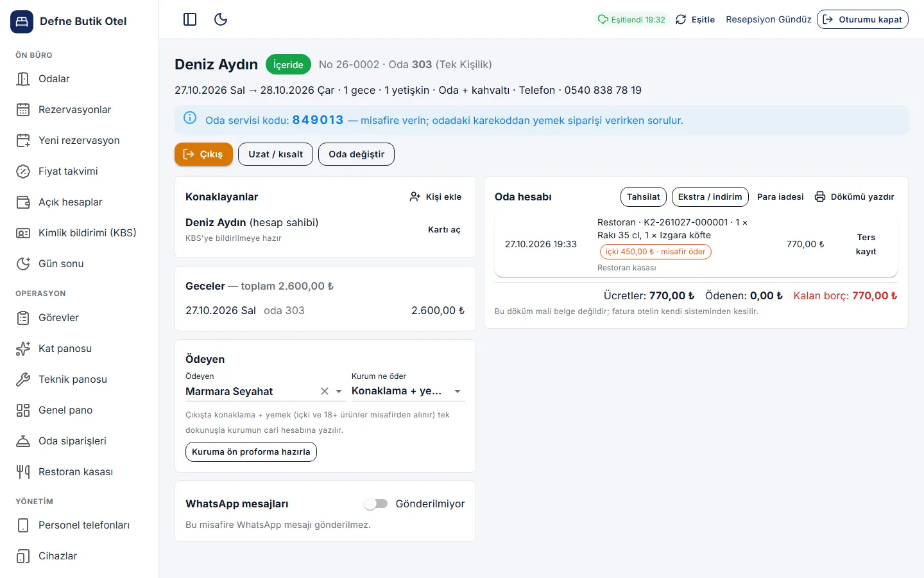Click the Kalan borç: 770,00 ₺ total
Viewport: 924px width, 578px height.
pos(845,296)
